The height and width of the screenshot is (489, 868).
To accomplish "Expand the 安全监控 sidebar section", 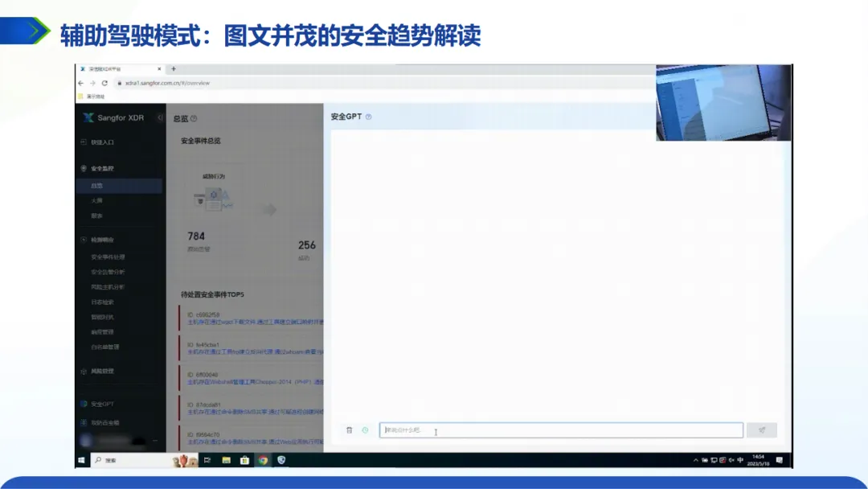I will pyautogui.click(x=102, y=168).
